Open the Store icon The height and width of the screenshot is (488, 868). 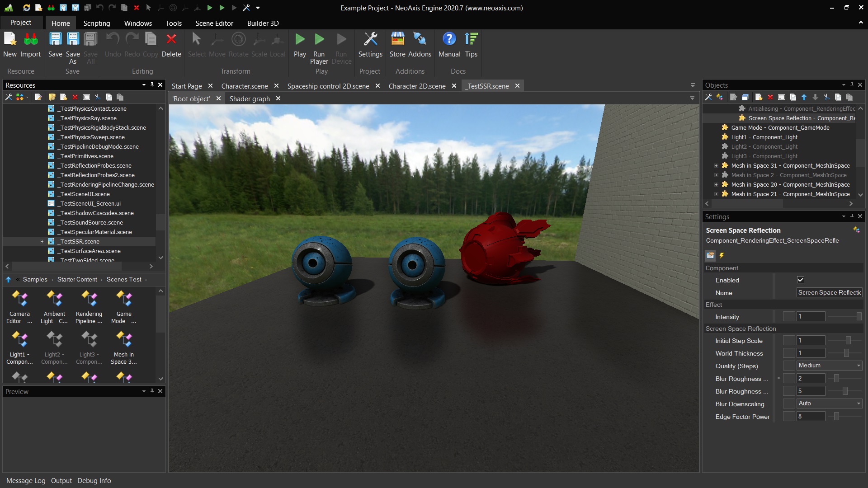pyautogui.click(x=397, y=45)
